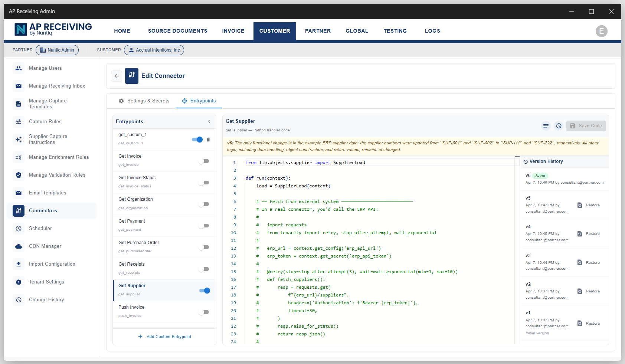Click the back arrow beside Edit Connector

pyautogui.click(x=117, y=76)
